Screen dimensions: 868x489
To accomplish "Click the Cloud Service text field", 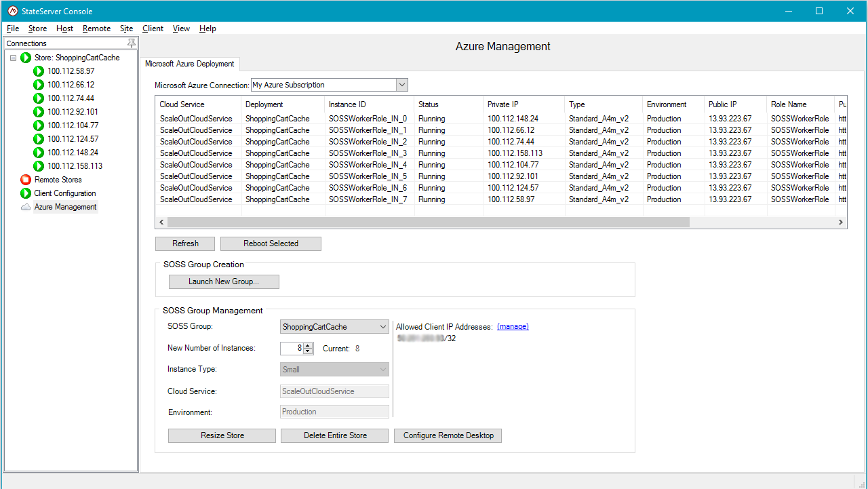I will (x=335, y=391).
